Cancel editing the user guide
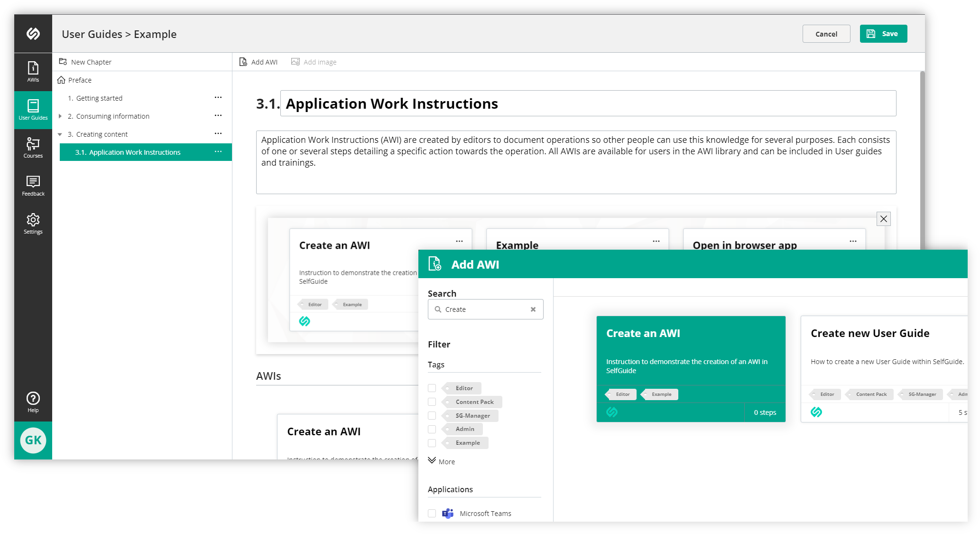The width and height of the screenshot is (980, 534). tap(826, 34)
